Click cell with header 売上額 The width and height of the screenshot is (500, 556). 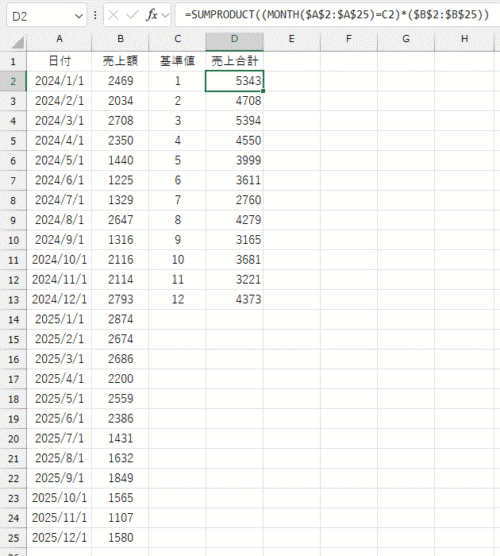pyautogui.click(x=121, y=61)
